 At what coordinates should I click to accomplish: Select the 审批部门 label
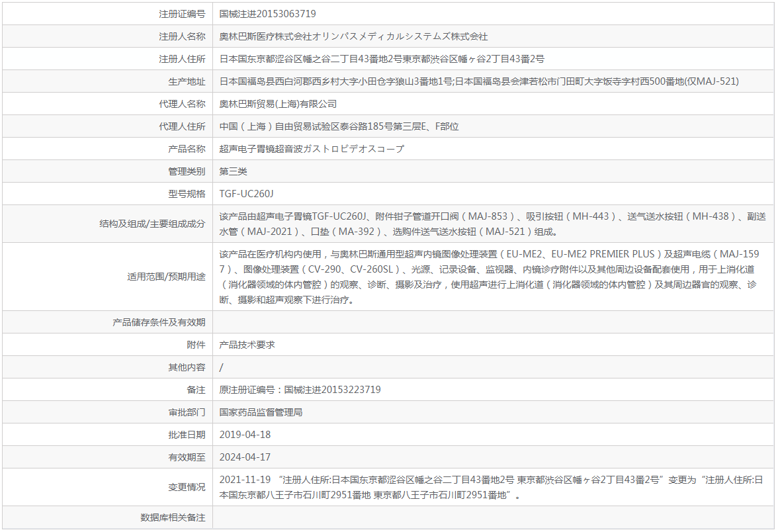pyautogui.click(x=187, y=412)
